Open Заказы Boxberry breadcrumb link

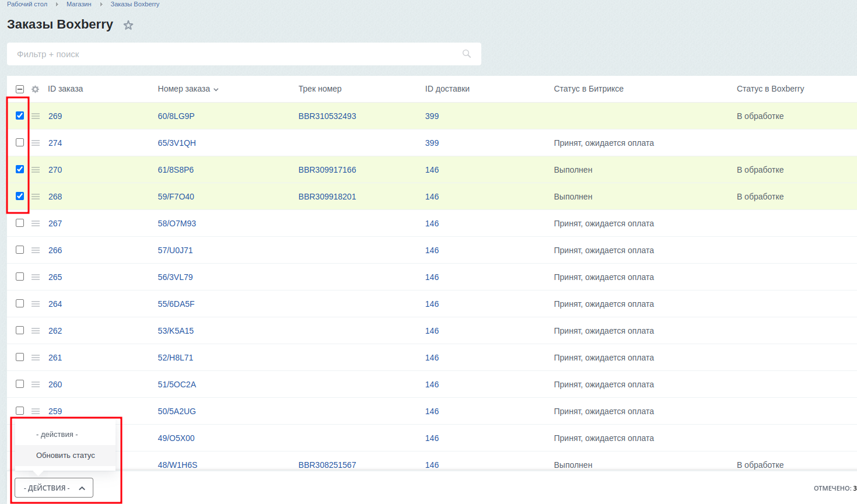tap(135, 4)
